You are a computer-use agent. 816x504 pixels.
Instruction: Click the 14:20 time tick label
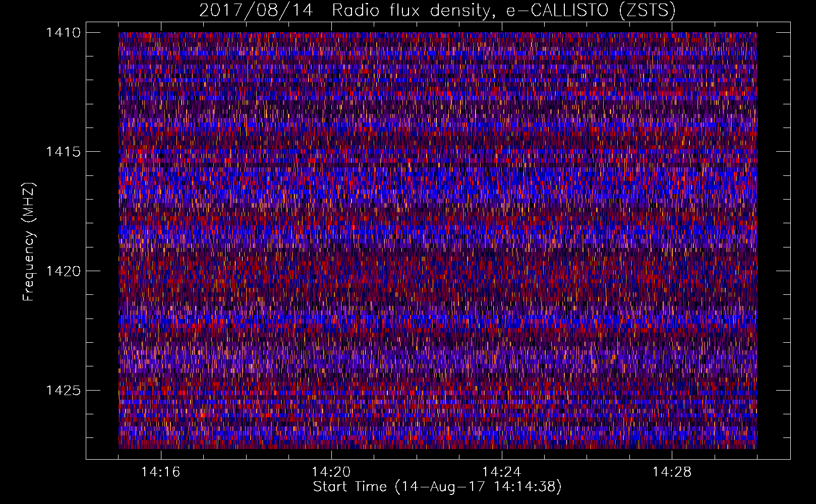coord(331,472)
